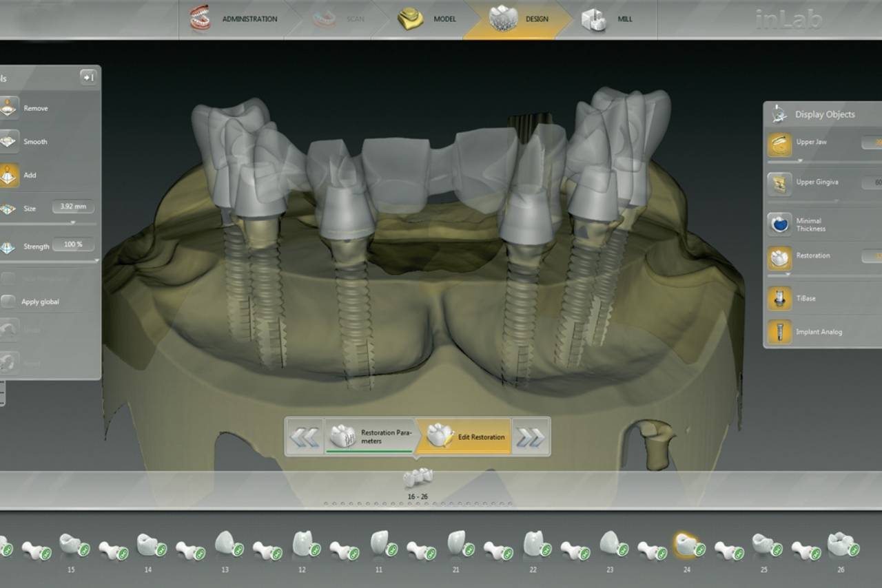
Task: Toggle Upper Jaw visibility
Action: coord(780,144)
